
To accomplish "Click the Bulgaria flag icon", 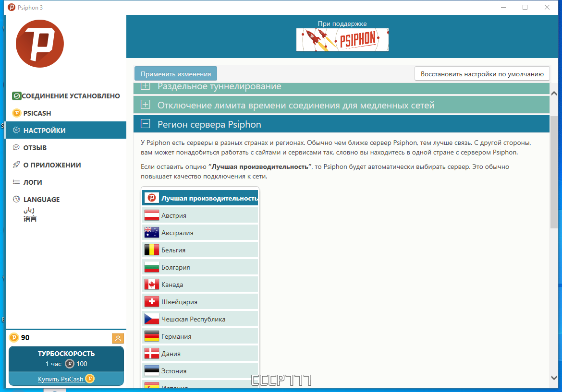I will click(x=152, y=267).
